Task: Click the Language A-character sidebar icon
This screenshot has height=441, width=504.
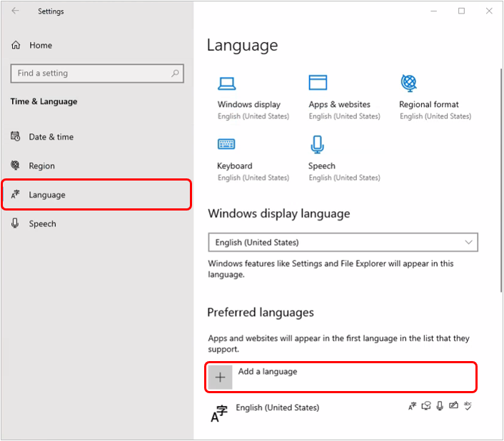Action: [15, 194]
